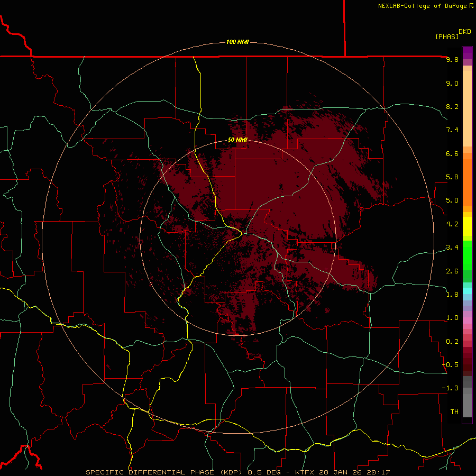Click the 7.4 color scale value

click(452, 130)
